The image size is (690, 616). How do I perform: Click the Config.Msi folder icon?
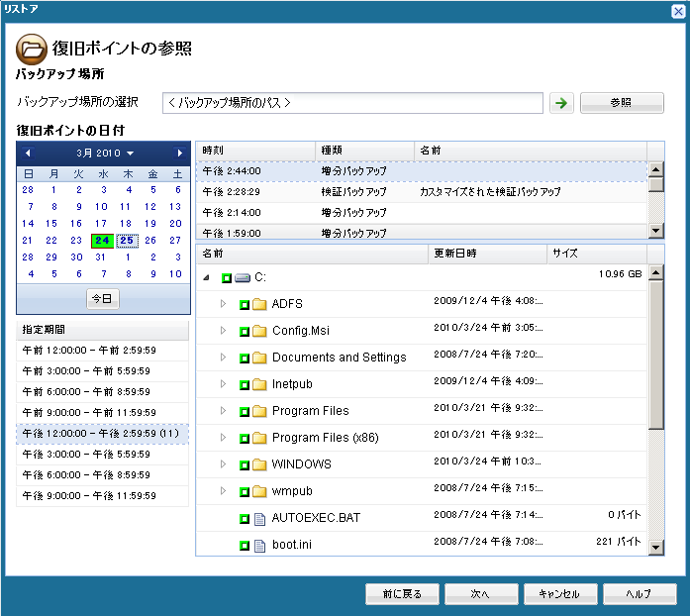click(259, 331)
